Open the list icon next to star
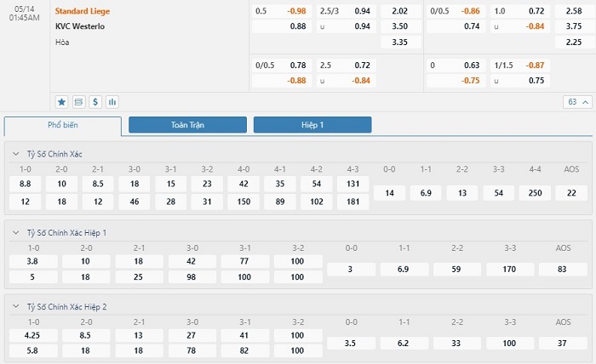This screenshot has height=364, width=596. point(78,102)
